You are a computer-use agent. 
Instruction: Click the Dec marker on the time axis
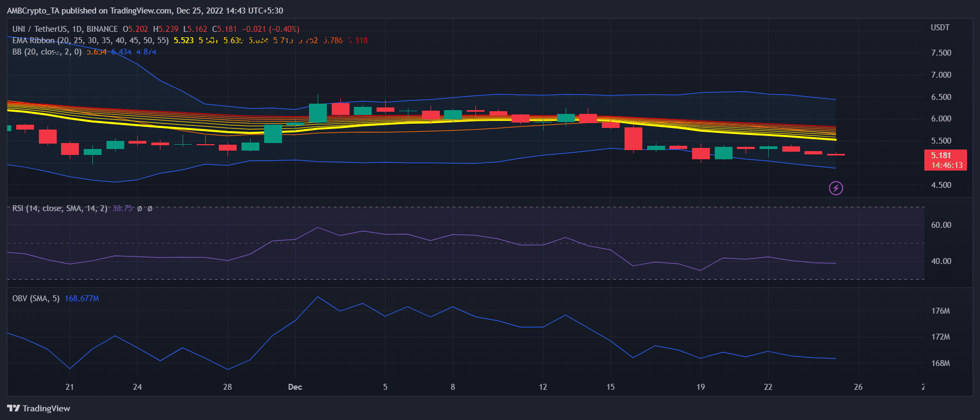[x=295, y=387]
